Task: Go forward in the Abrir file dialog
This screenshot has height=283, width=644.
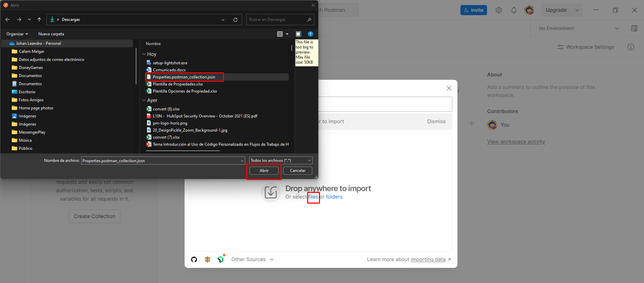Action: [x=19, y=20]
